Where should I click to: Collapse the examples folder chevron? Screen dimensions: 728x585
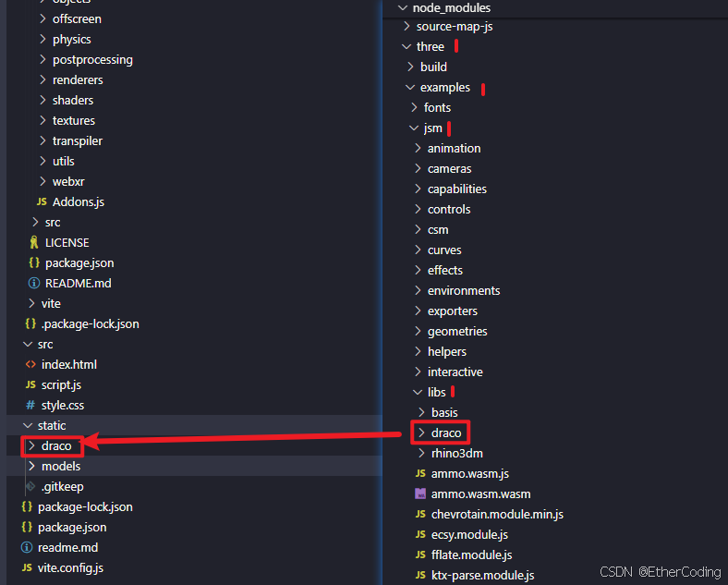(410, 87)
